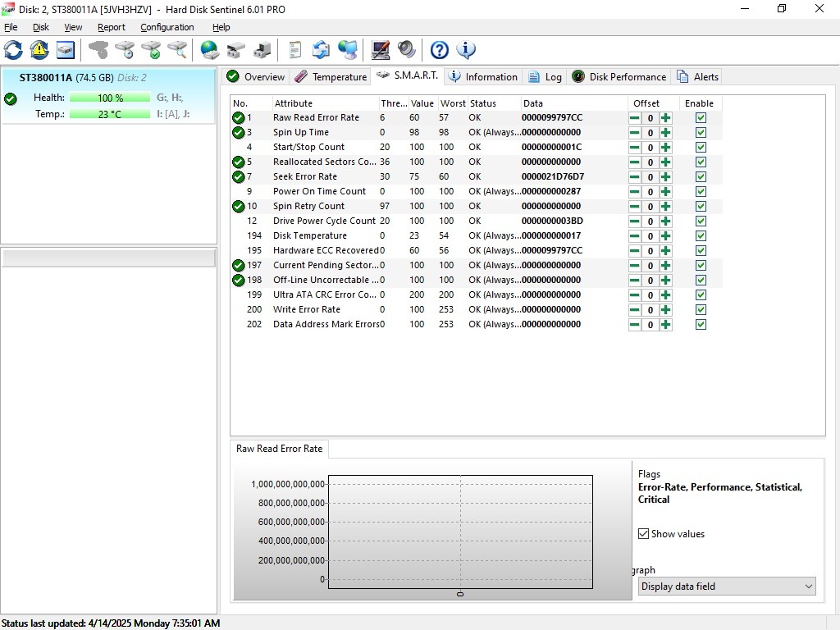Viewport: 840px width, 630px height.
Task: Click the speaker sound toolbar icon
Action: coord(407,50)
